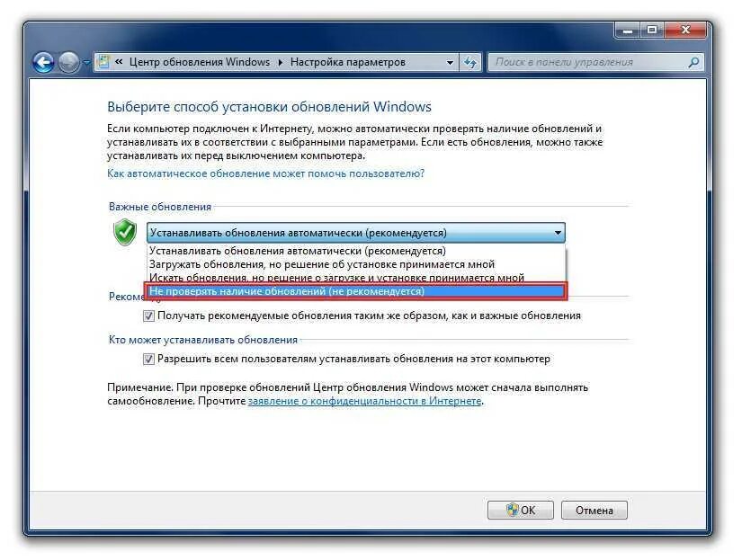Toggle 'Разрешить всем пользователям' checkbox
Screen dimensions: 742x560
click(148, 360)
